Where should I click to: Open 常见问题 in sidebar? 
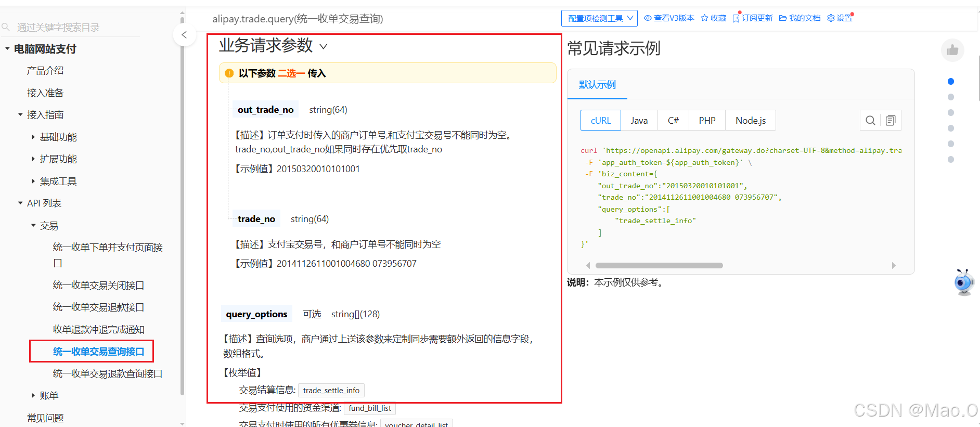tap(45, 418)
